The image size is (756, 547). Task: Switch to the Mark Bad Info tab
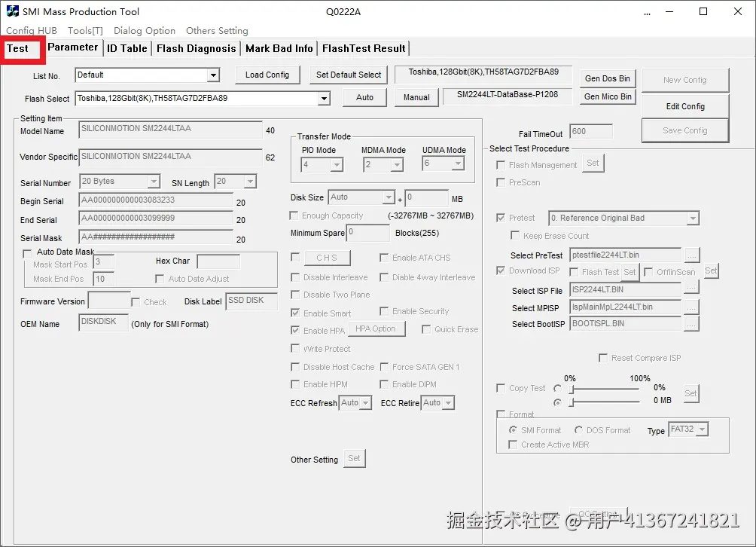coord(279,48)
